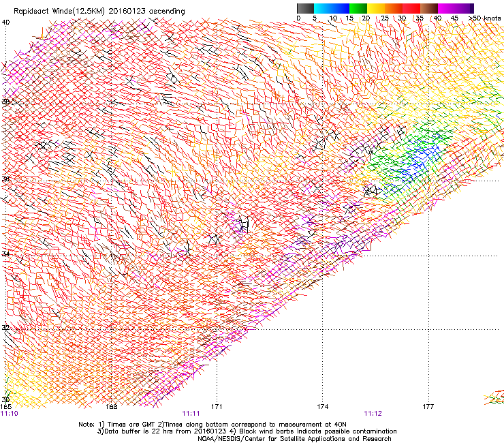
Task: Click the longitude label '168'
Action: pos(111,407)
